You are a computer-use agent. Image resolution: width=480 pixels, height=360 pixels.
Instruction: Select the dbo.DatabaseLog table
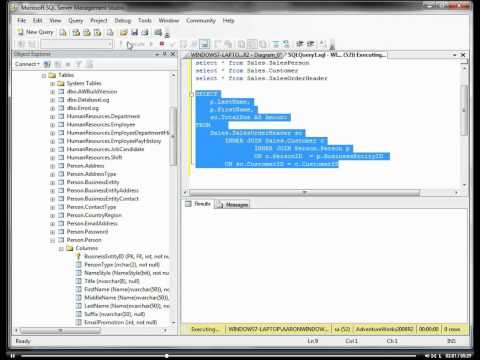pyautogui.click(x=88, y=100)
